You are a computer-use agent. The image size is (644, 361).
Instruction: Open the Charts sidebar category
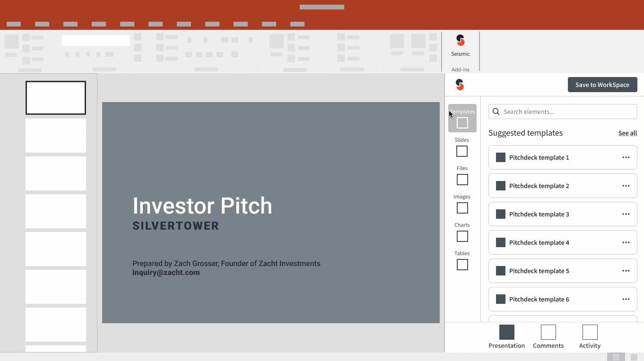(x=462, y=232)
